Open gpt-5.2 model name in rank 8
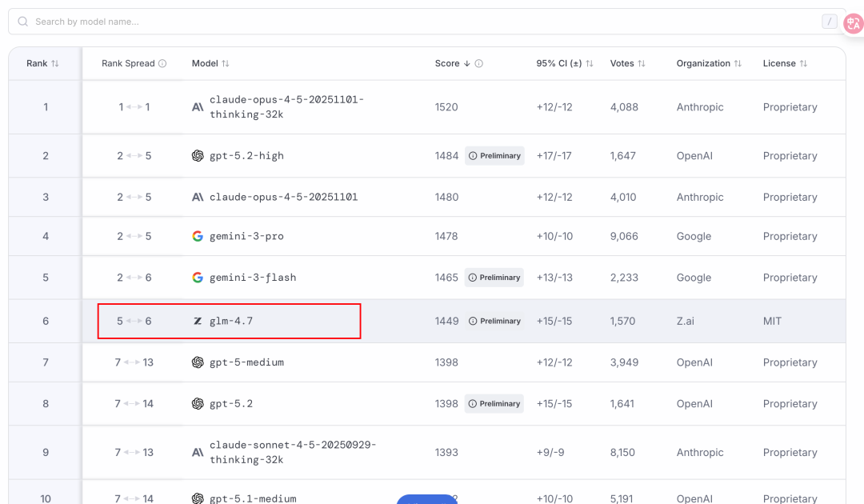This screenshot has height=504, width=864. (231, 404)
